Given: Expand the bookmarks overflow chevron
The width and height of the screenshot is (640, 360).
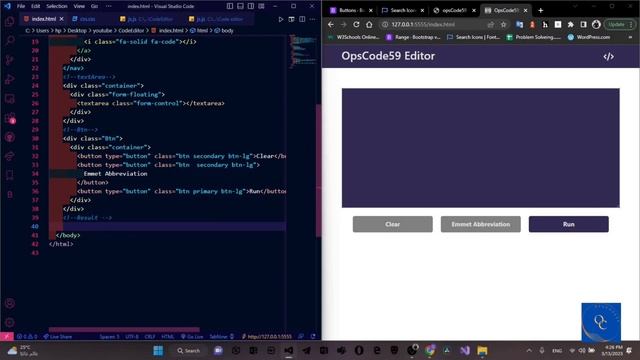Looking at the screenshot, I should (630, 37).
